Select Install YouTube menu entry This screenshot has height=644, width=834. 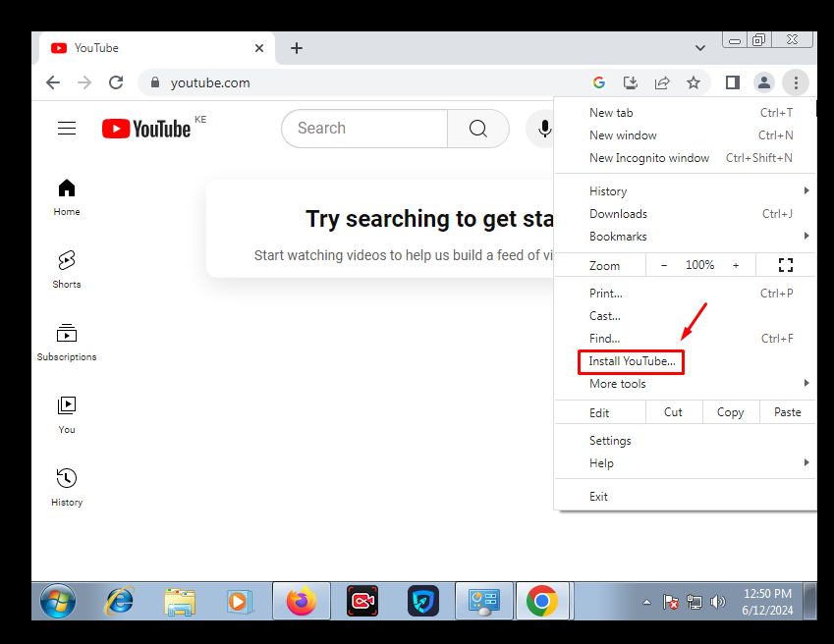pos(685,361)
